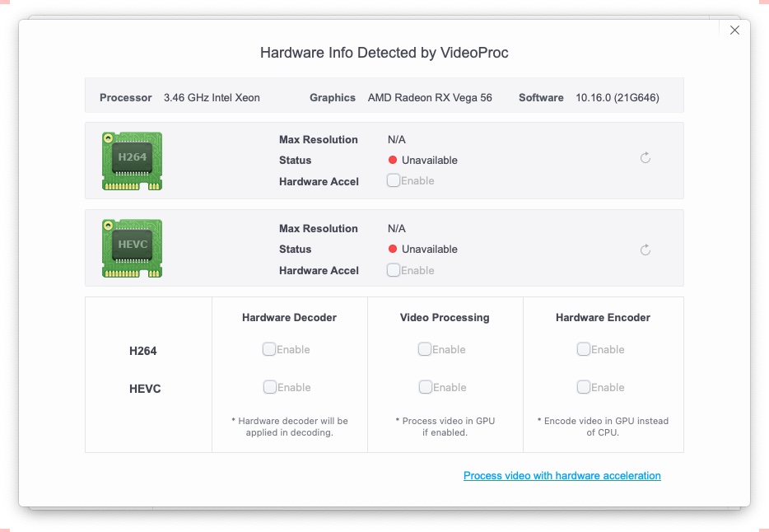Screen dimensions: 769x532
Task: Click the red H264 Unavailable status dot
Action: (x=393, y=161)
